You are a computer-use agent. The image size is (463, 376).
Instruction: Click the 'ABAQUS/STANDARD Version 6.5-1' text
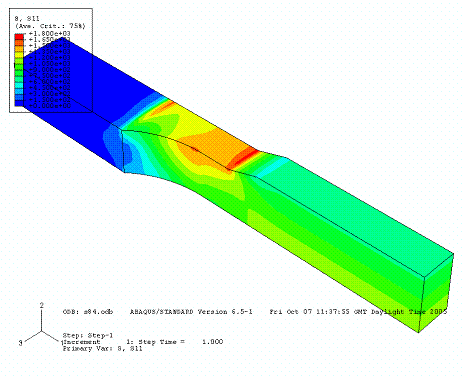tap(191, 312)
